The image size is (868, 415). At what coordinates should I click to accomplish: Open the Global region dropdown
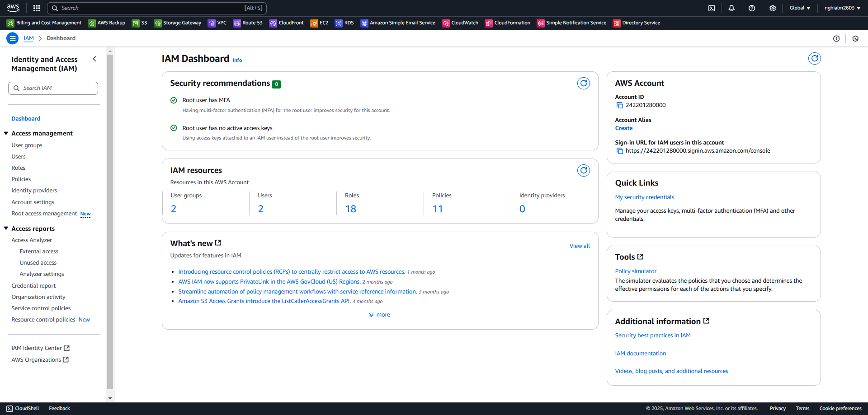point(800,8)
